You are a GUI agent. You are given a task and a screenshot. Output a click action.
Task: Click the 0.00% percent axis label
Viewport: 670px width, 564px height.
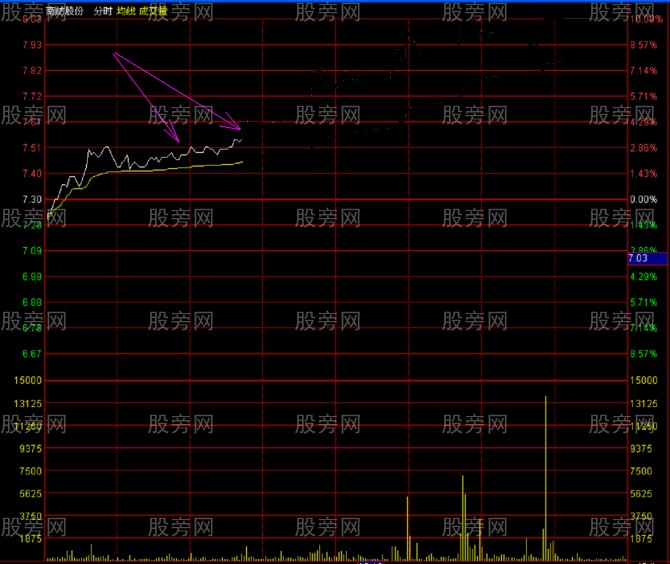pos(644,200)
